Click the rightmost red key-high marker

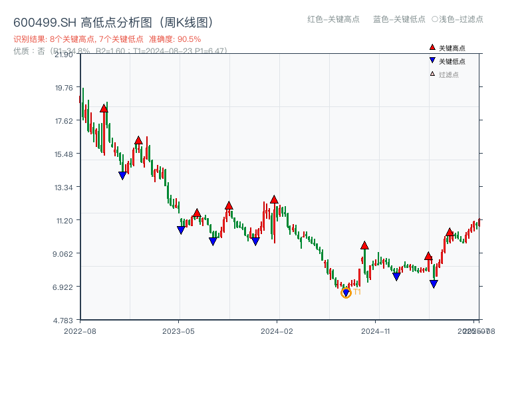point(450,231)
